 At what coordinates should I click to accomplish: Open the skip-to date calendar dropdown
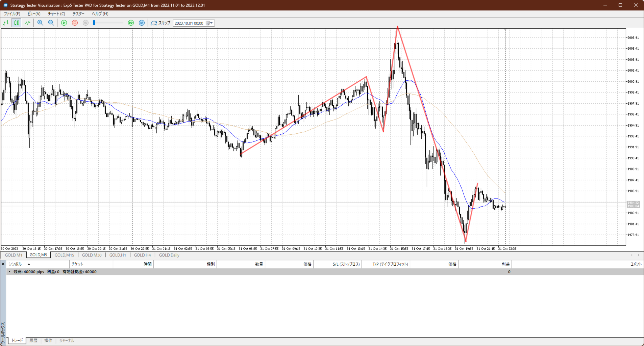point(209,23)
